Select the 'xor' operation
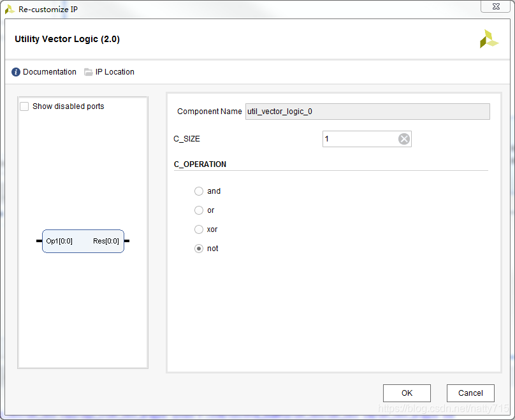515x420 pixels. tap(199, 229)
